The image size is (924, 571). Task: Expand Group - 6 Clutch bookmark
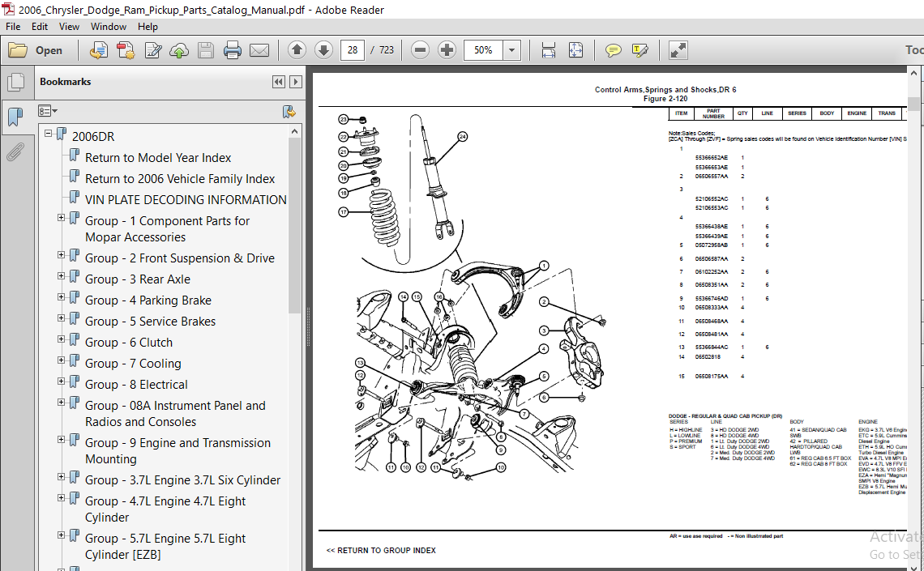[x=62, y=339]
